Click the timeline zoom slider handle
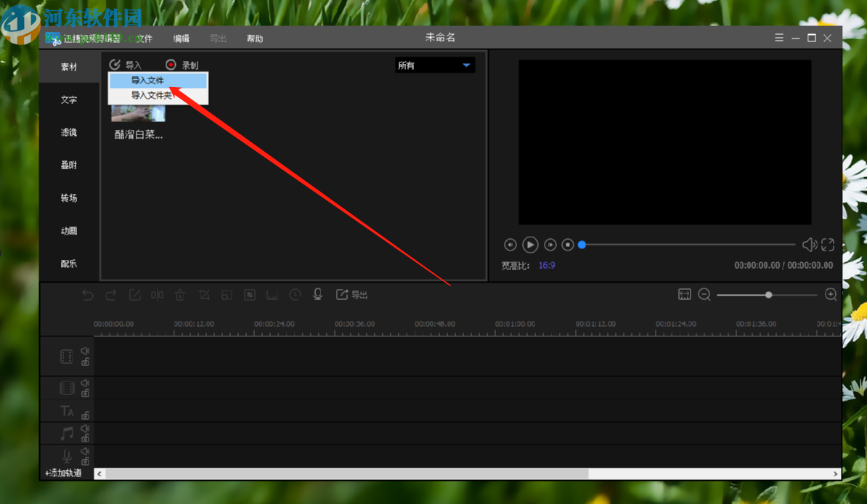 coord(768,295)
